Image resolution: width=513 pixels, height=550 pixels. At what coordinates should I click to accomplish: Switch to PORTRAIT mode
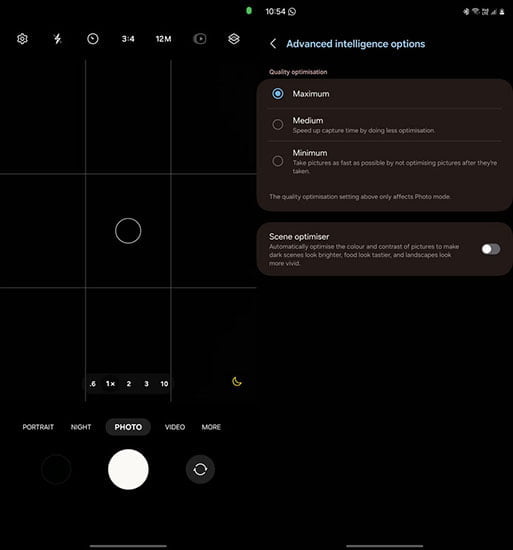pyautogui.click(x=38, y=427)
